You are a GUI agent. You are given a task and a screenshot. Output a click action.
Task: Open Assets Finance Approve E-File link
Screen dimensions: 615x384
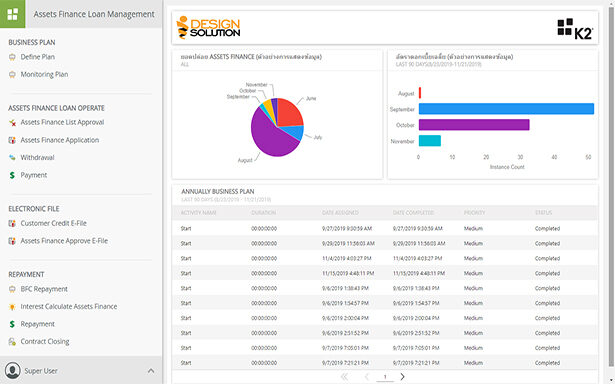click(x=64, y=241)
